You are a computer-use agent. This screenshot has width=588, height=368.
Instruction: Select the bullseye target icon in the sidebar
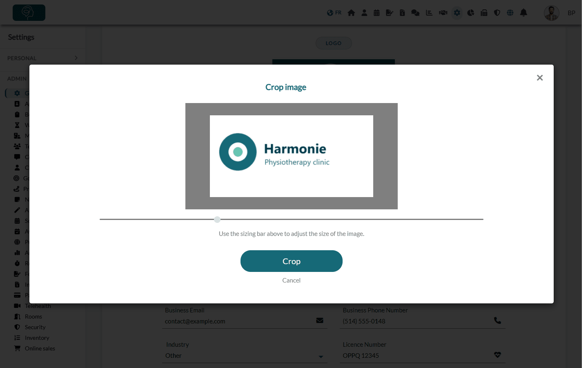(x=16, y=178)
